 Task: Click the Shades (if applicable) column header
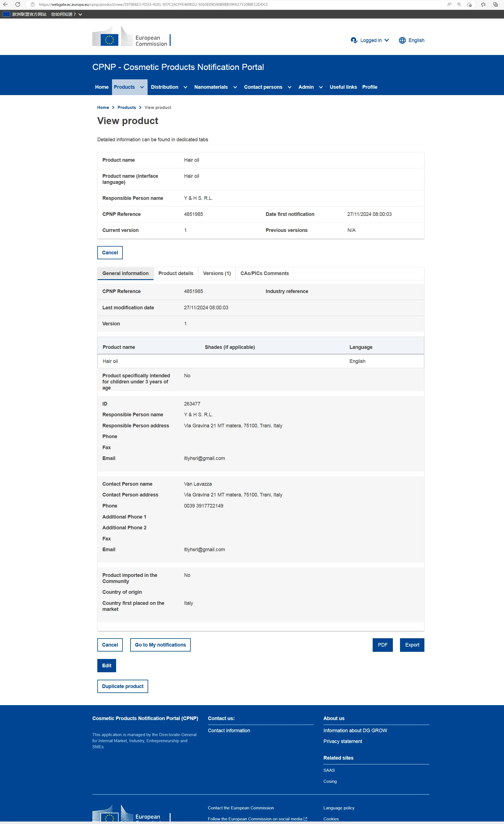click(230, 347)
